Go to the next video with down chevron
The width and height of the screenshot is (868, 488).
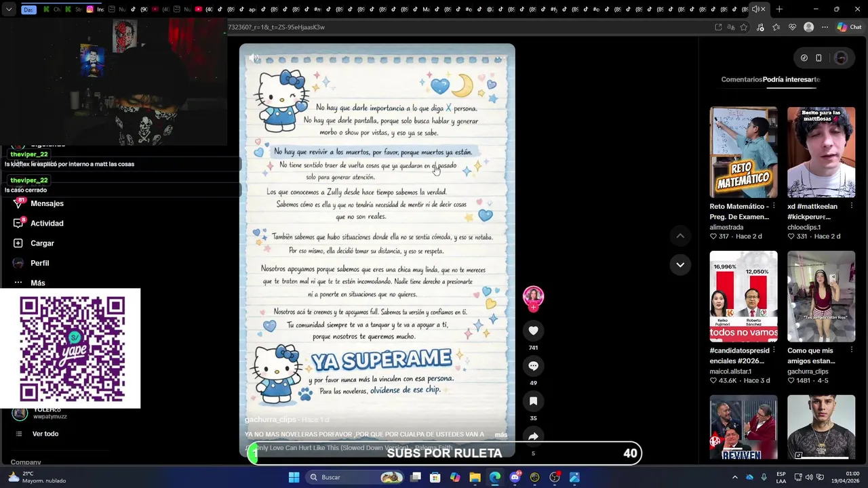tap(680, 265)
